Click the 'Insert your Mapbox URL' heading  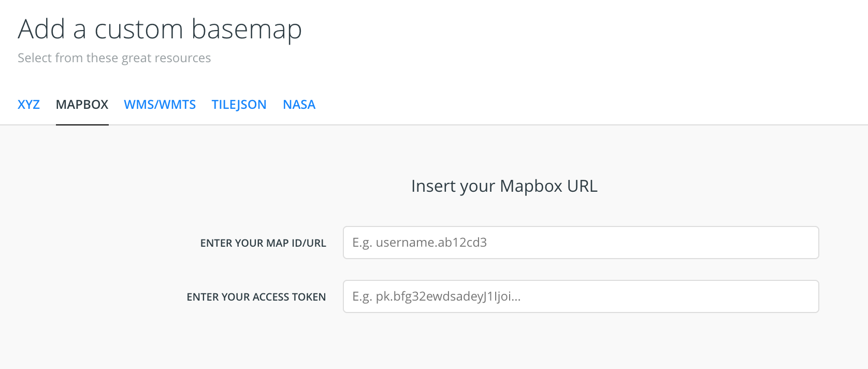point(504,186)
